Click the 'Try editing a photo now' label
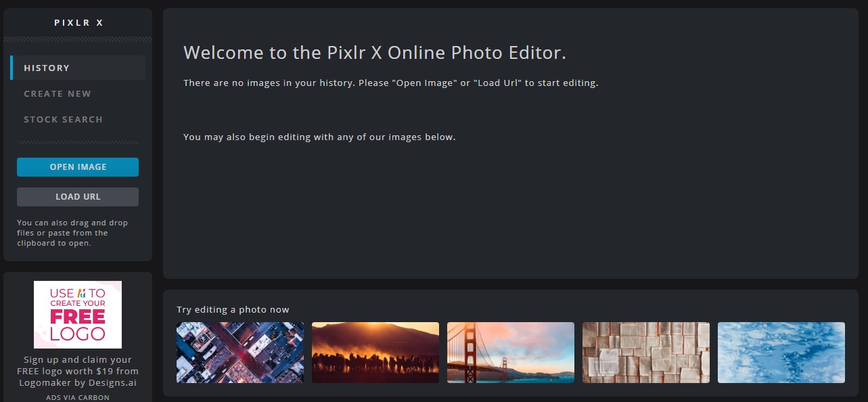The image size is (868, 402). pyautogui.click(x=233, y=309)
